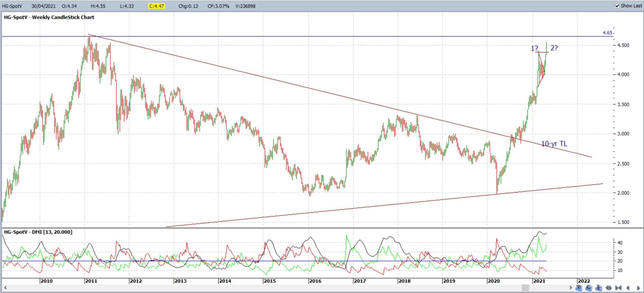This screenshot has width=644, height=293.
Task: Click the V:236898 volume value
Action: (245, 6)
